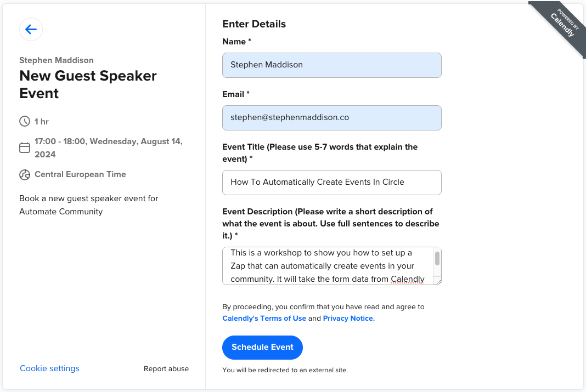This screenshot has height=392, width=586.
Task: Click the Event Description resize handle
Action: click(437, 281)
